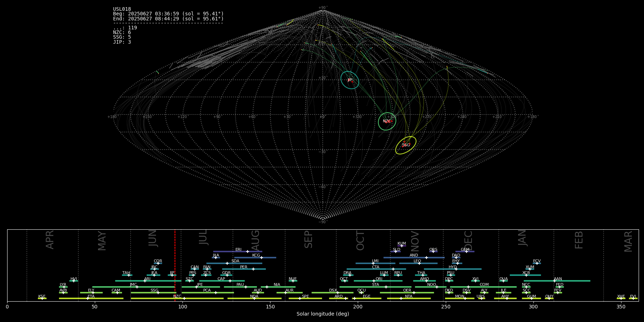Click the red dashed current solar longitude line
Image resolution: width=644 pixels, height=322 pixels.
click(175, 265)
